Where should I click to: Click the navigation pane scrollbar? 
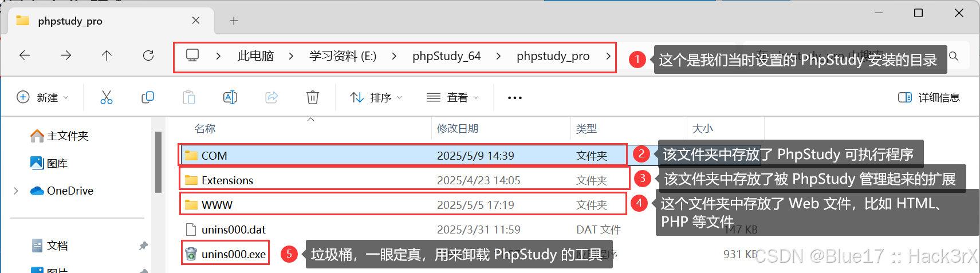coord(158,162)
